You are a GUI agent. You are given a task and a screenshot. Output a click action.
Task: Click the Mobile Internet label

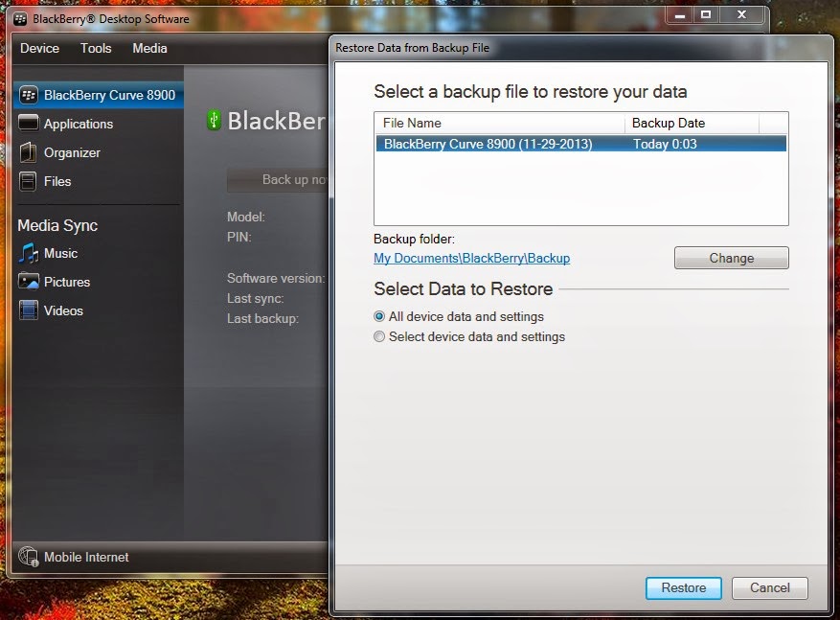click(x=86, y=558)
